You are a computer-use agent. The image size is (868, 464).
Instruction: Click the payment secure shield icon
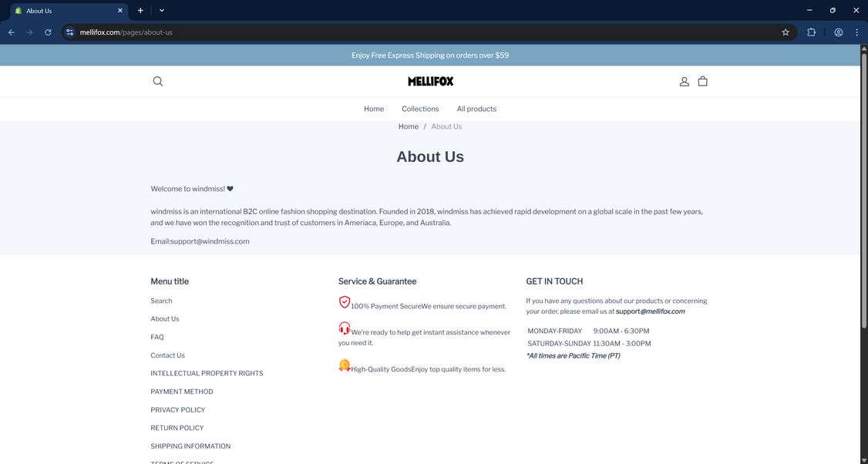tap(345, 302)
